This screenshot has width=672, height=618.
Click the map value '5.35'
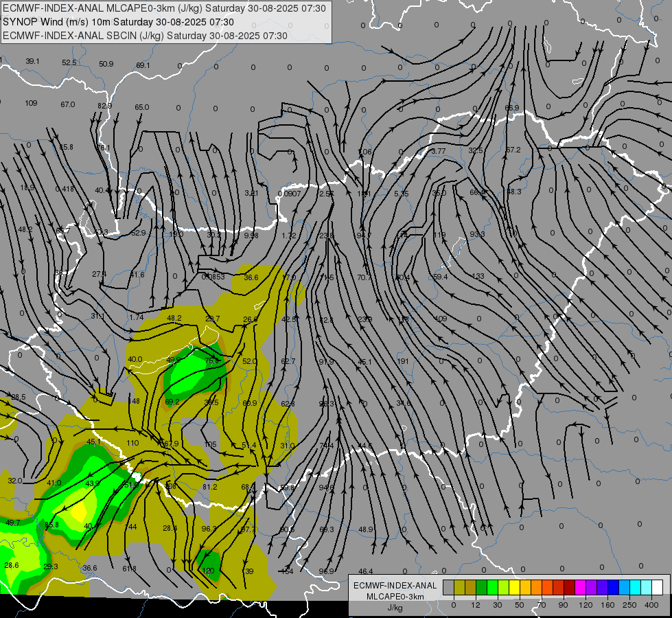401,194
